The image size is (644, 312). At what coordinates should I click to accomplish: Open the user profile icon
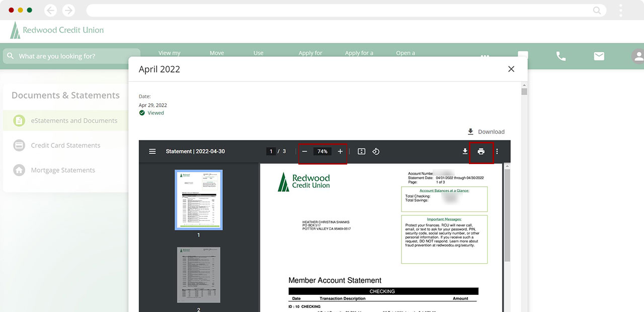[x=638, y=56]
